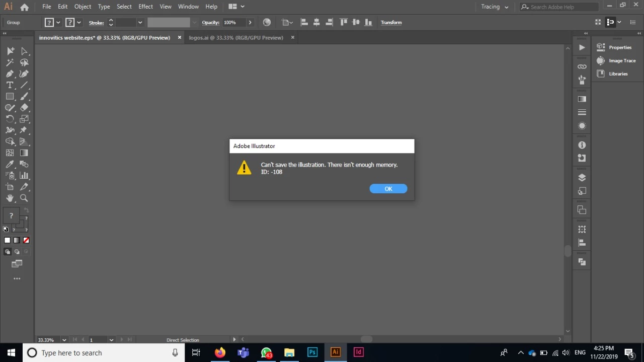The width and height of the screenshot is (644, 362).
Task: Open the File menu
Action: pos(47,7)
